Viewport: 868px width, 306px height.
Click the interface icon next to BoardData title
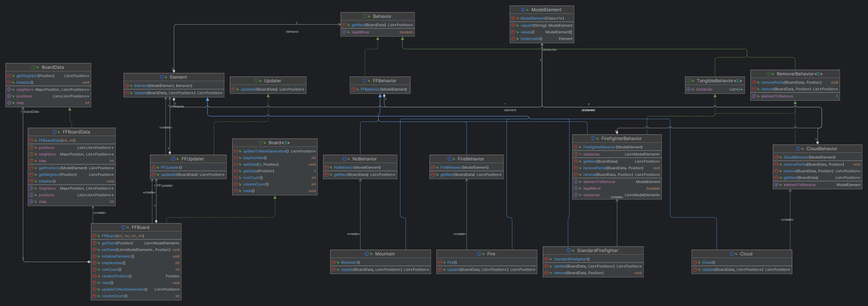[33, 67]
